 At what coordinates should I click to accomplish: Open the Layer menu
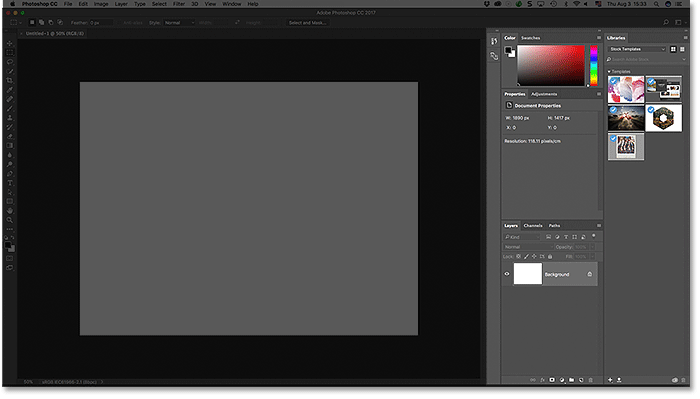point(121,4)
